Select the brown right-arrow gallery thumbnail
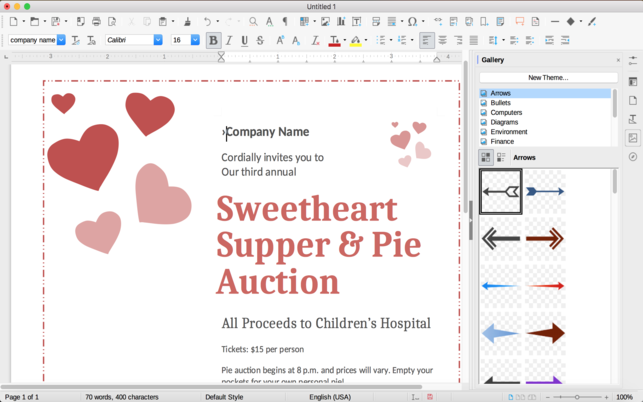Image resolution: width=643 pixels, height=402 pixels. pos(545,333)
